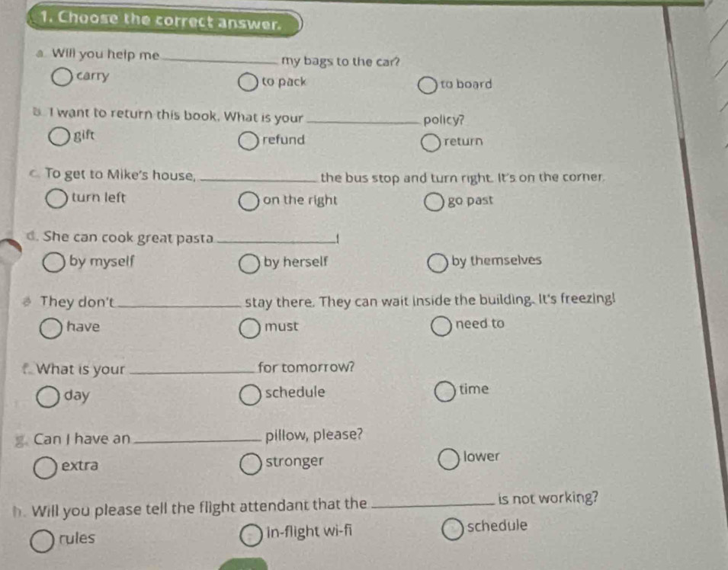
Task: Choose 'in-flight wi-fi' radio button
Action: coord(251,536)
